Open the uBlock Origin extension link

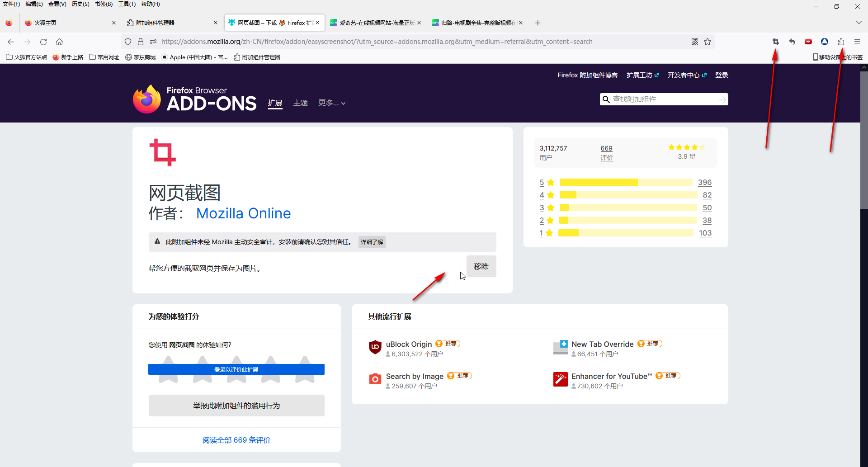coord(409,344)
